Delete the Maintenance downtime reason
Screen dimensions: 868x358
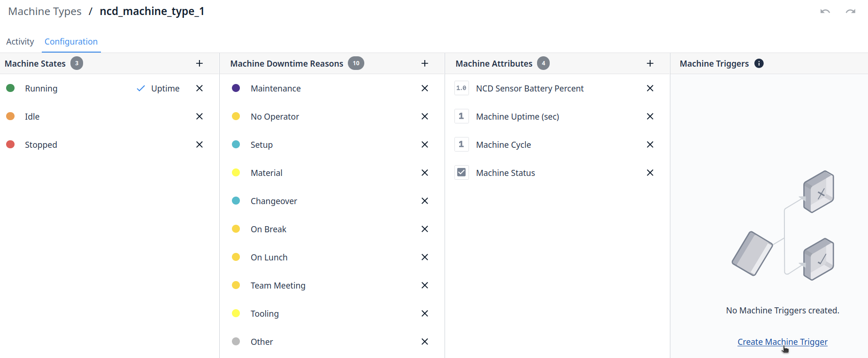pyautogui.click(x=425, y=88)
